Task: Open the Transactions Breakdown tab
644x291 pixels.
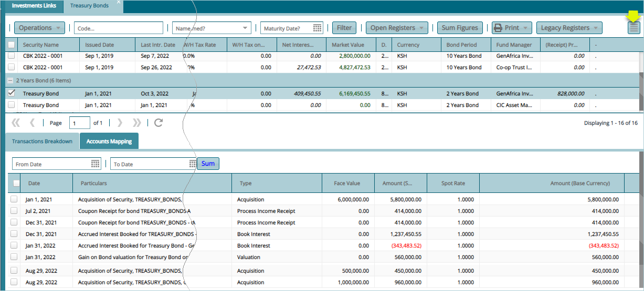Action: click(x=42, y=142)
